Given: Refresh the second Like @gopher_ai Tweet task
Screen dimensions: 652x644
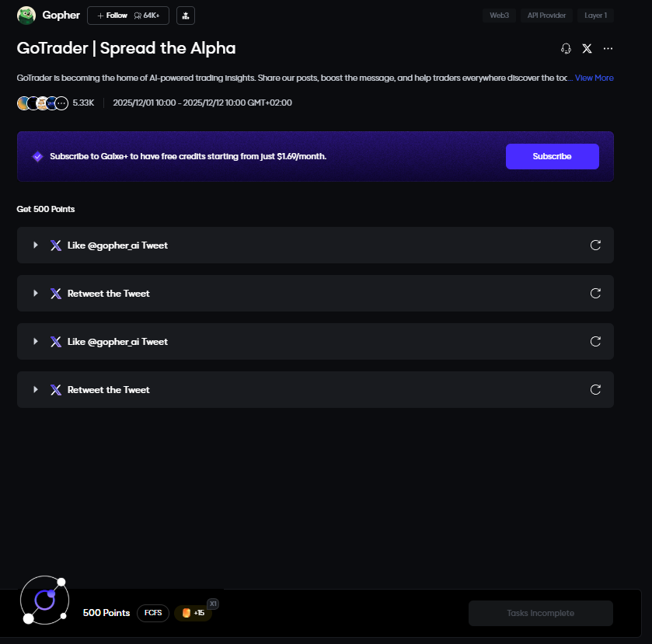Looking at the screenshot, I should click(595, 342).
